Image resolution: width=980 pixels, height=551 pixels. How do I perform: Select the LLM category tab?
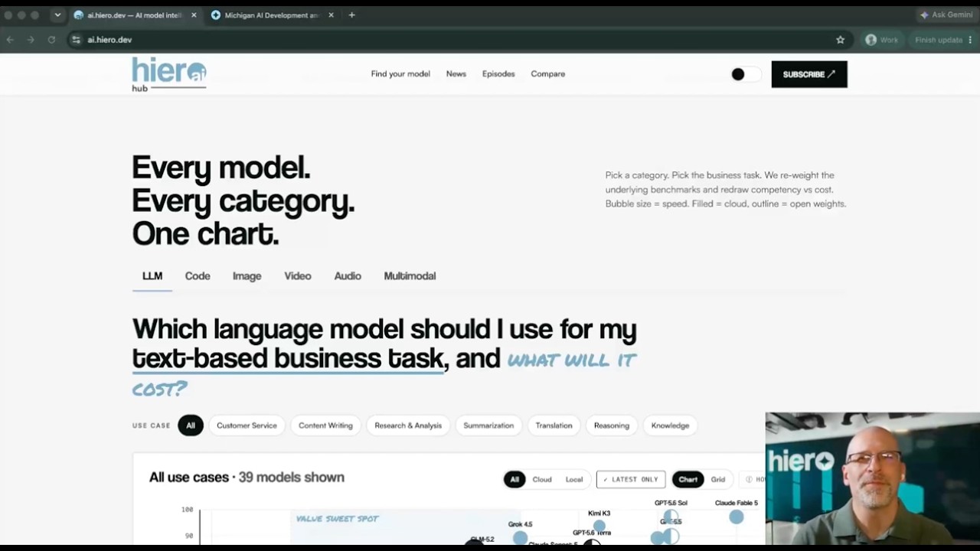(152, 276)
